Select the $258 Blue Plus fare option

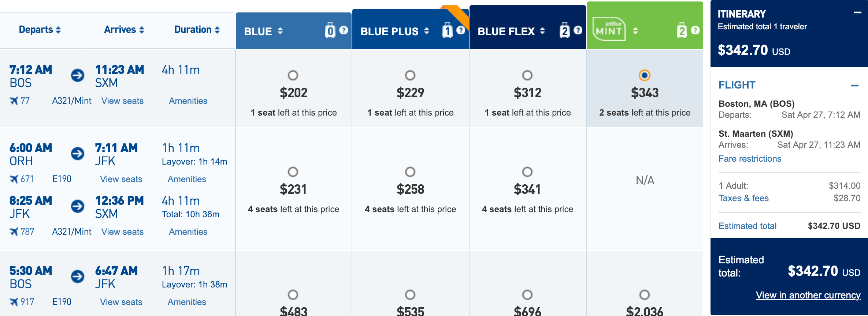[410, 172]
